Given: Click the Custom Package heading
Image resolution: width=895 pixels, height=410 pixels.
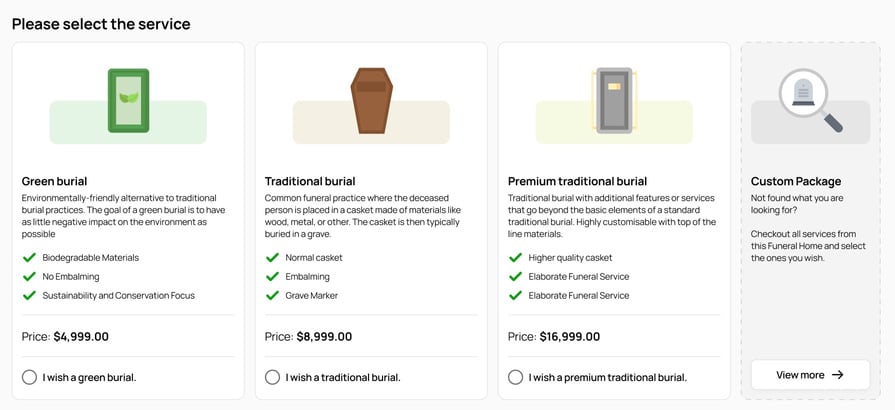Looking at the screenshot, I should click(796, 181).
